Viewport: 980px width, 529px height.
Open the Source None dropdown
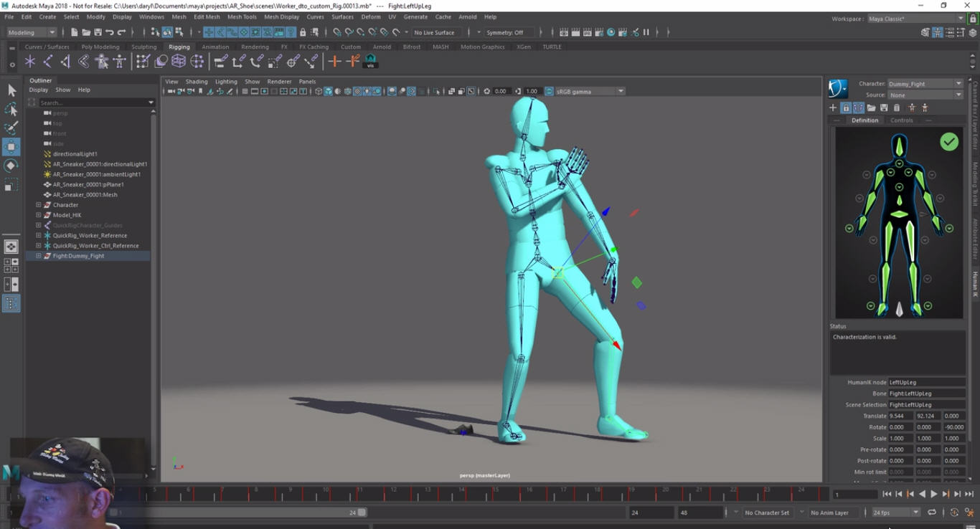click(x=925, y=95)
